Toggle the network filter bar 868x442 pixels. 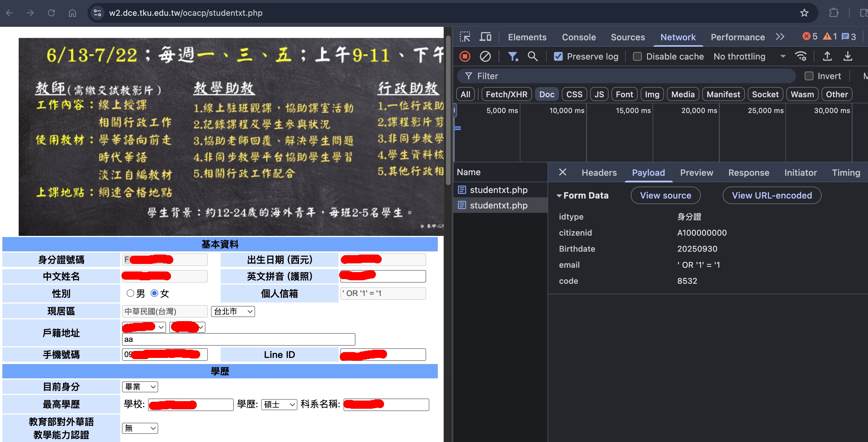click(513, 56)
